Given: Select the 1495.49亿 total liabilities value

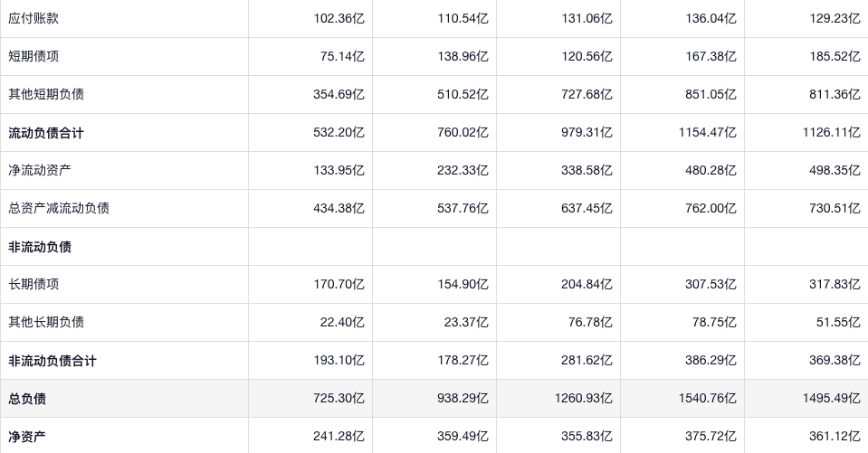Looking at the screenshot, I should [831, 399].
